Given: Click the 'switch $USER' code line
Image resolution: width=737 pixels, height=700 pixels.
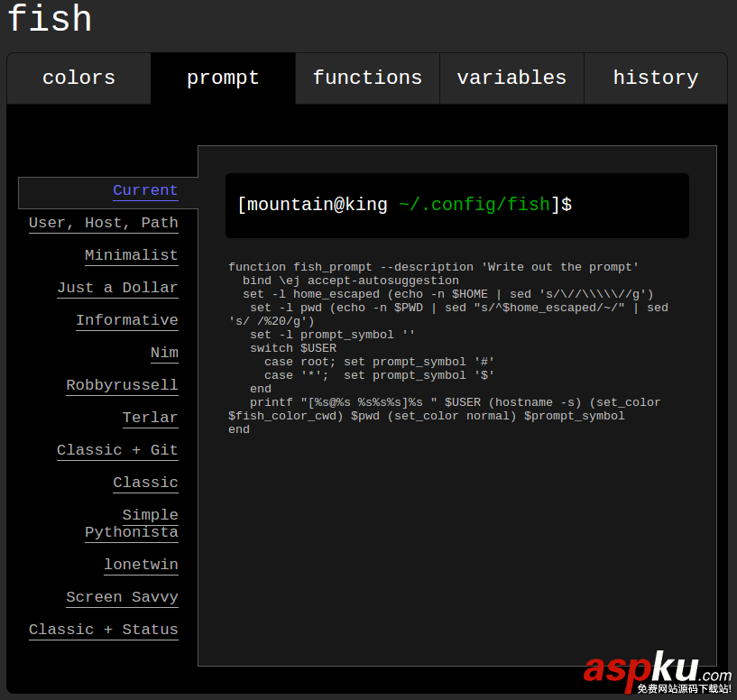Looking at the screenshot, I should coord(293,348).
